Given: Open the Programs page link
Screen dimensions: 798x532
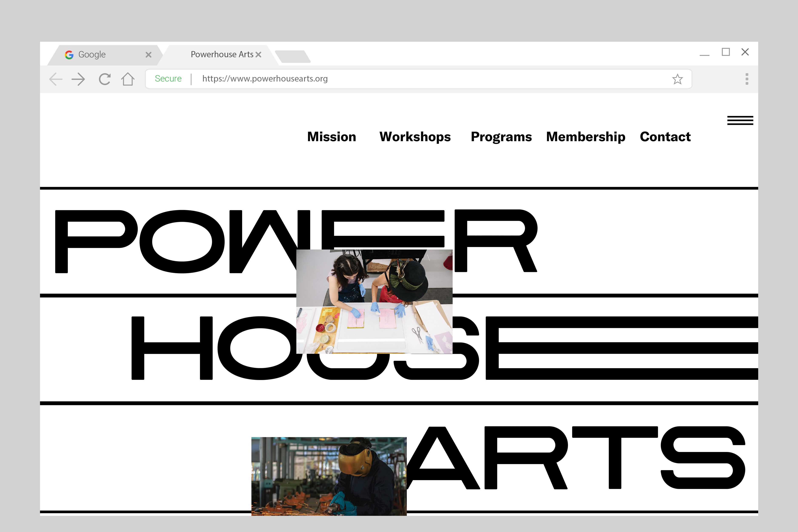Looking at the screenshot, I should click(501, 137).
